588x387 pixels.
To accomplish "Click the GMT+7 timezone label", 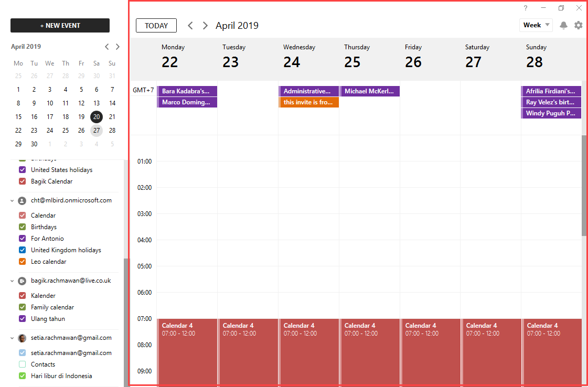I will (143, 90).
